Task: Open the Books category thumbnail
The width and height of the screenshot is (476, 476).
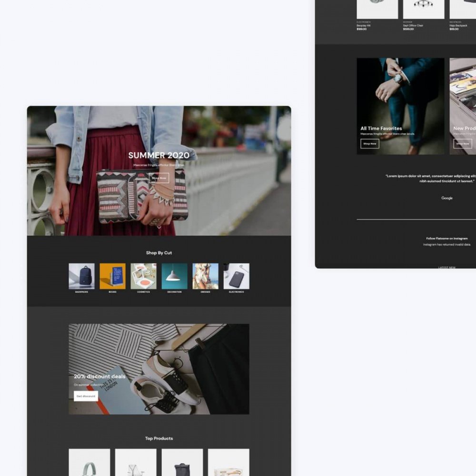Action: (112, 276)
